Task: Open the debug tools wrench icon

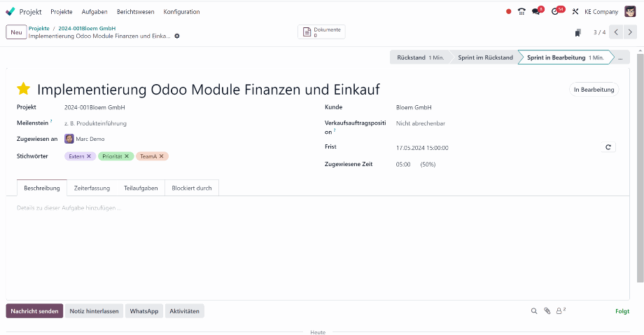Action: (575, 11)
